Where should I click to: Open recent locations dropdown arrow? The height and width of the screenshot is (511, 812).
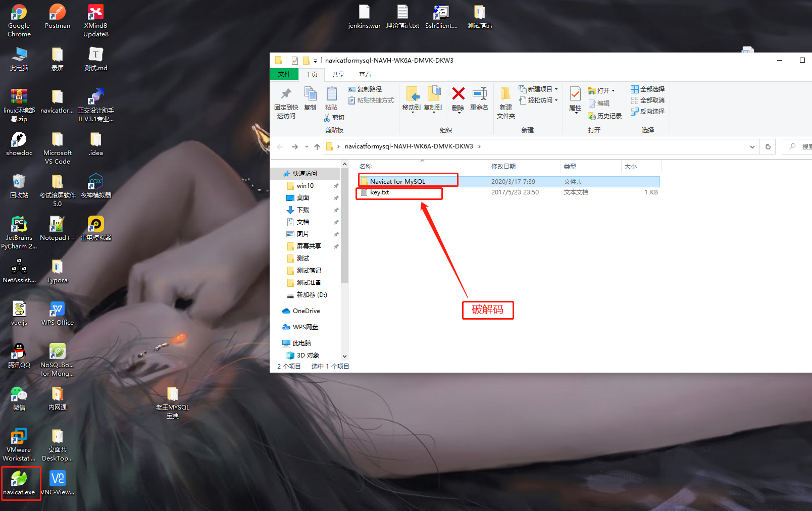307,147
